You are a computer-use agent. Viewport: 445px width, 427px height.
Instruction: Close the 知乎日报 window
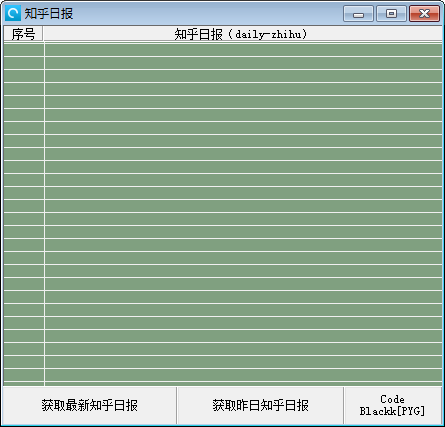(x=424, y=14)
